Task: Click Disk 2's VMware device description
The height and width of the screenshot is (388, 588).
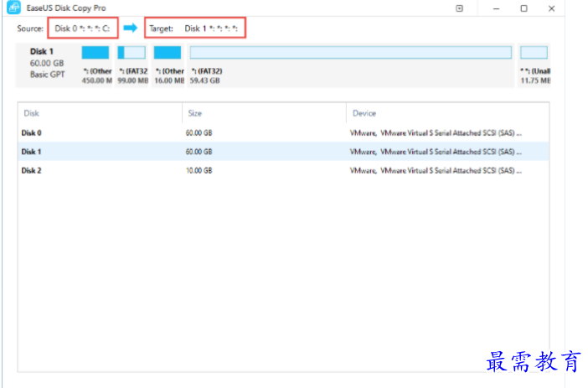Action: pyautogui.click(x=436, y=171)
